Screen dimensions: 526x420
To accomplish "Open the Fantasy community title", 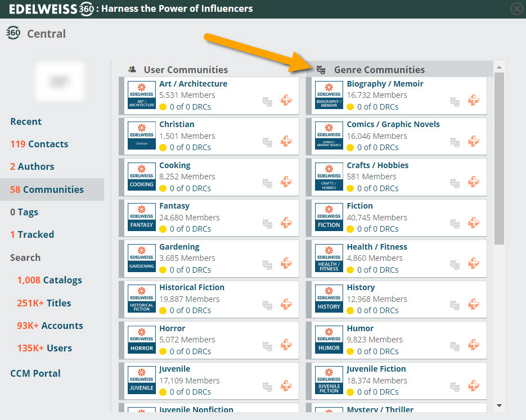I will pyautogui.click(x=174, y=206).
